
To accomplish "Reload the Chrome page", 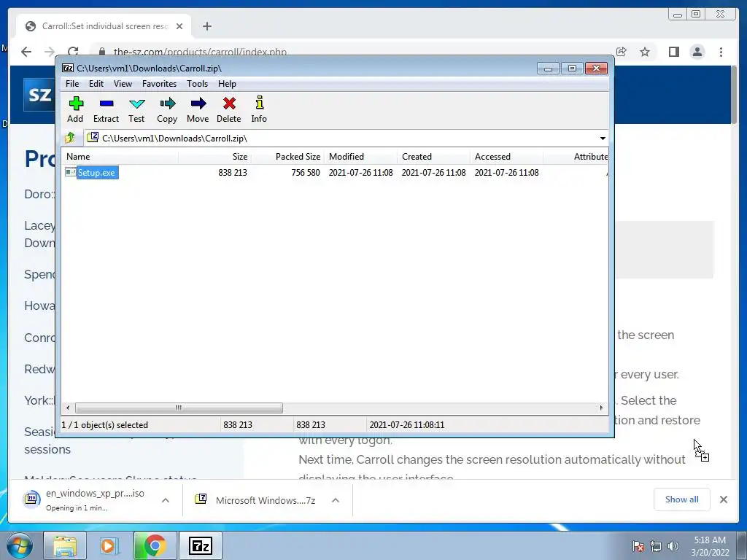I will [73, 52].
